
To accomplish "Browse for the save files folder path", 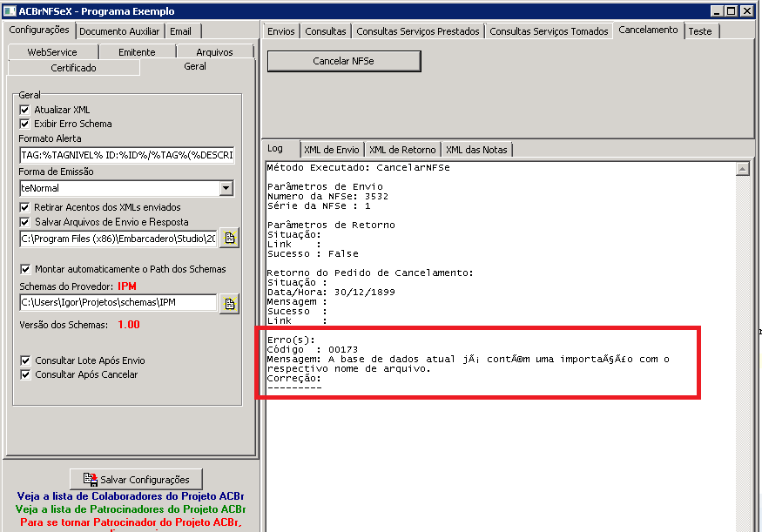I will (x=229, y=238).
